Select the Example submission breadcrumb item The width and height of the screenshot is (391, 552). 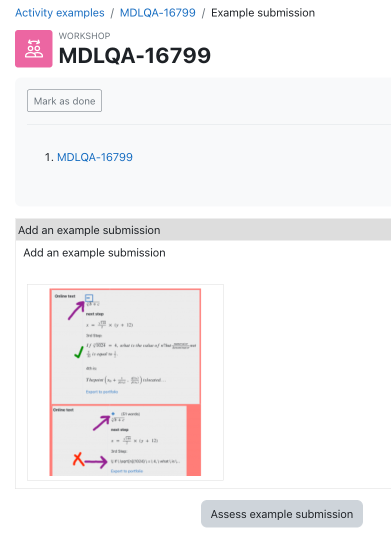pos(263,13)
